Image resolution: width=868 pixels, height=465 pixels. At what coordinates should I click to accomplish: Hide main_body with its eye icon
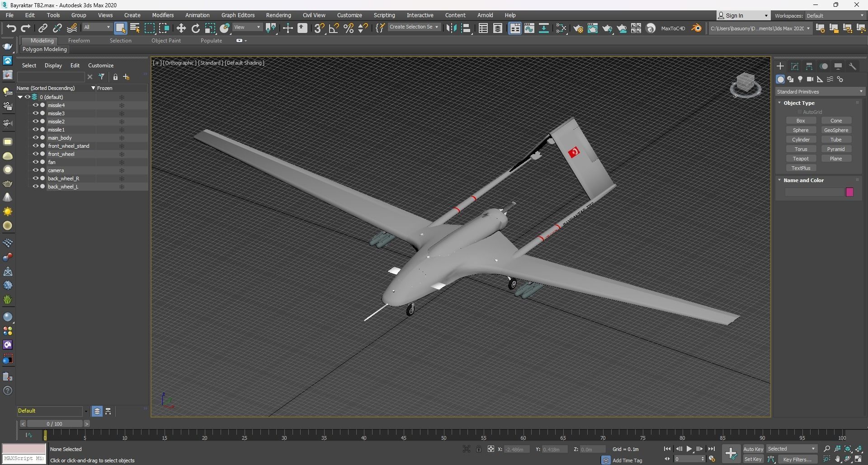35,138
